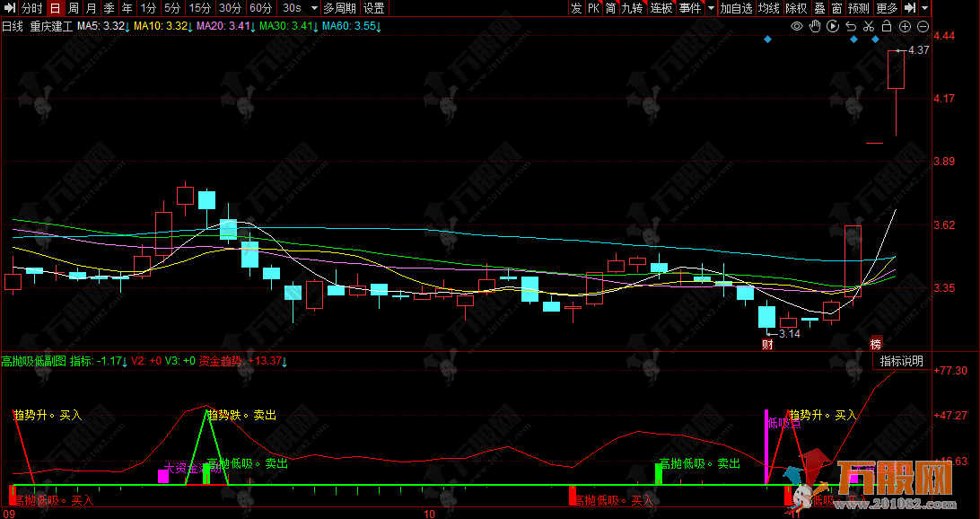Click the undo arrow icon
Image resolution: width=980 pixels, height=519 pixels.
(x=852, y=27)
